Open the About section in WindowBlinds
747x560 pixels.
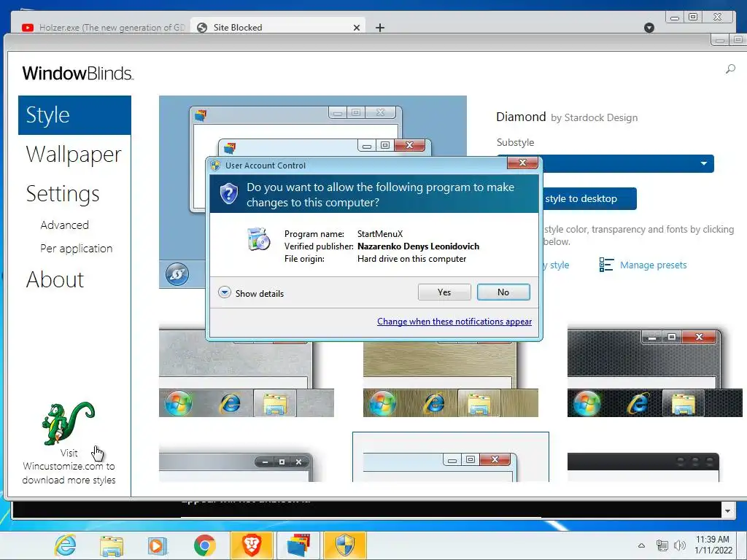55,279
